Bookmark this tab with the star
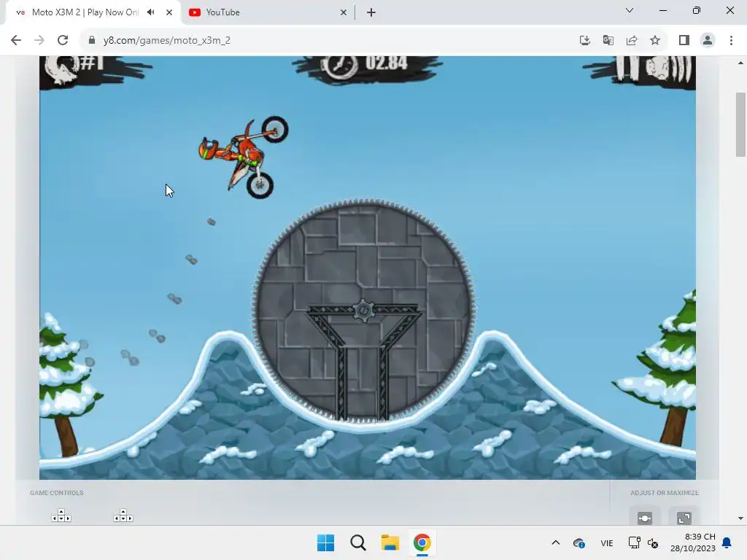 (655, 40)
